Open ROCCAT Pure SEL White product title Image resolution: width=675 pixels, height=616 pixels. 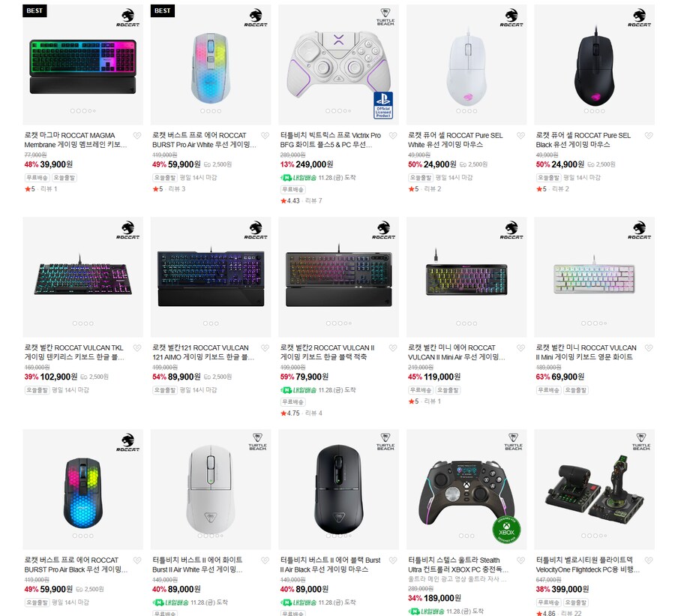click(456, 140)
